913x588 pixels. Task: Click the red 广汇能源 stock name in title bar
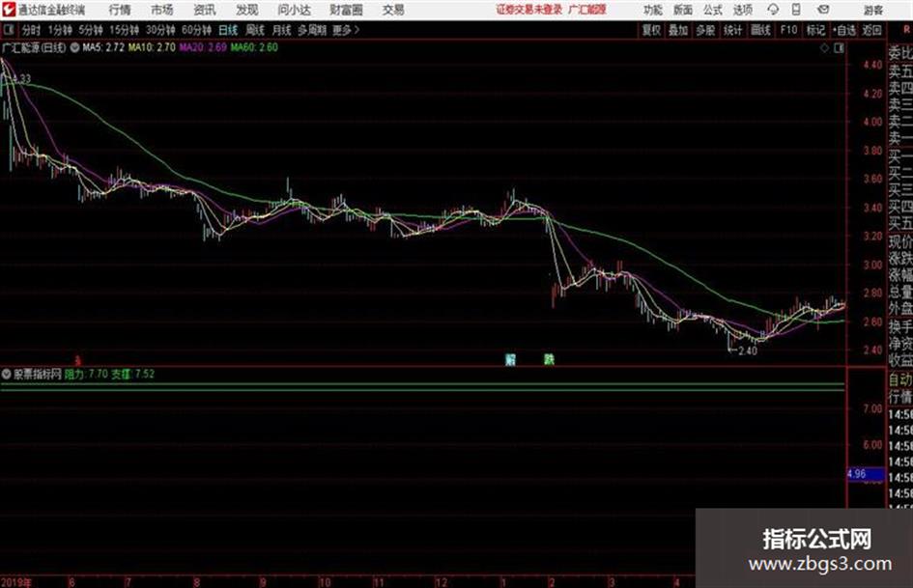pos(587,10)
